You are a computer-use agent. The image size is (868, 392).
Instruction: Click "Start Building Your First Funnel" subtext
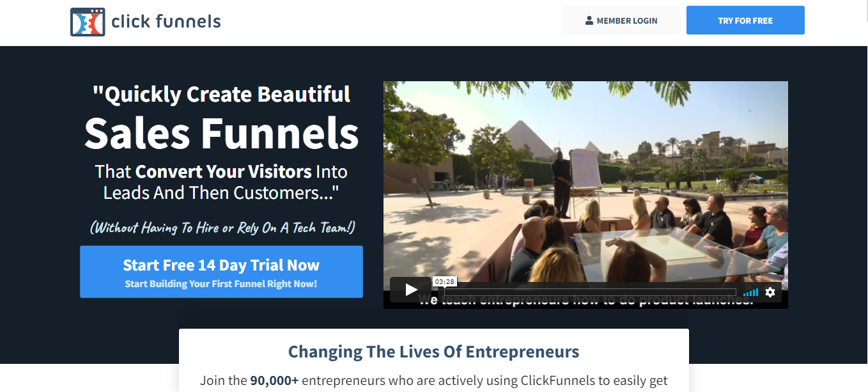[221, 284]
